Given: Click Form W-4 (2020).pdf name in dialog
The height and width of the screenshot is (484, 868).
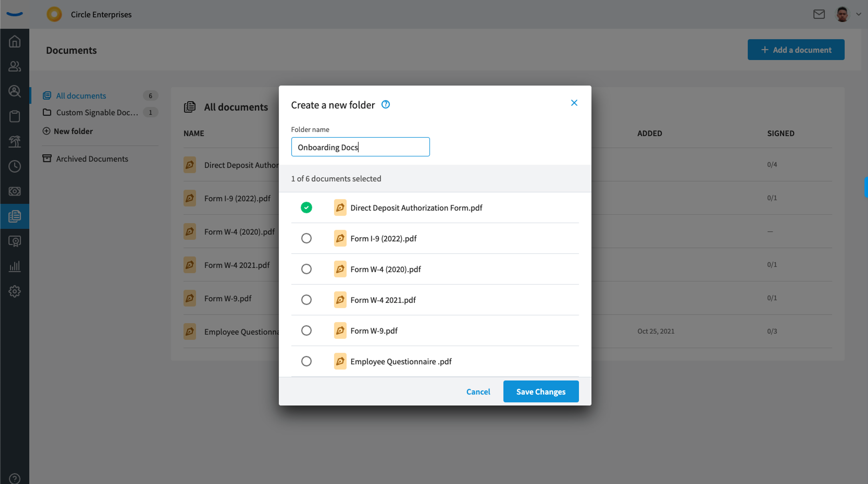Looking at the screenshot, I should [385, 269].
